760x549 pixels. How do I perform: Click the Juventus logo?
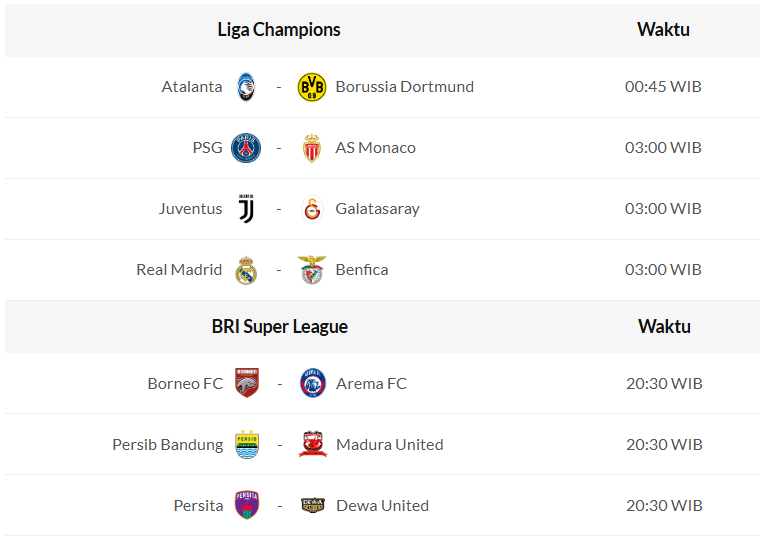(x=246, y=209)
